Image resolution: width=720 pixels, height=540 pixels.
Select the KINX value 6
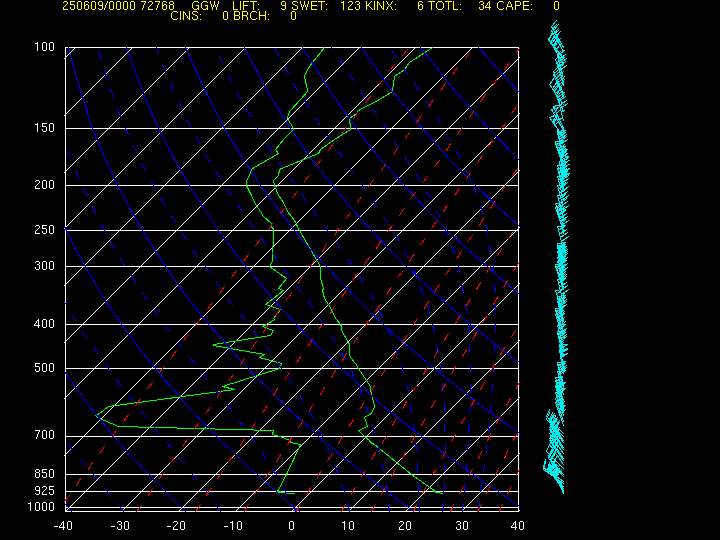point(420,6)
